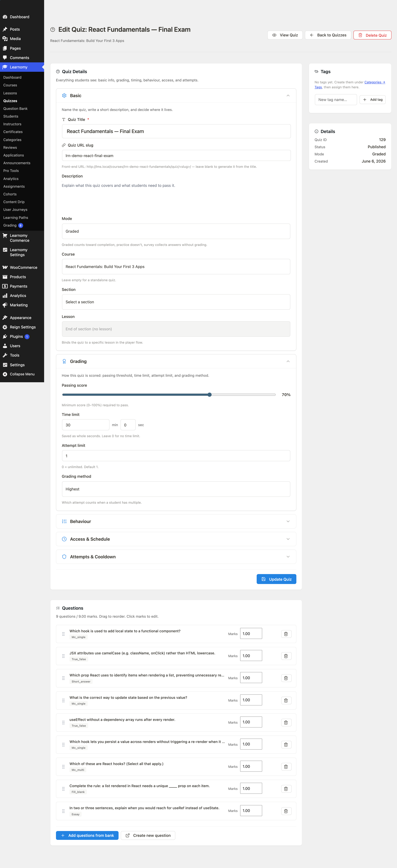Delete the 'Which of these are React hooks' question
397x868 pixels.
tap(286, 767)
